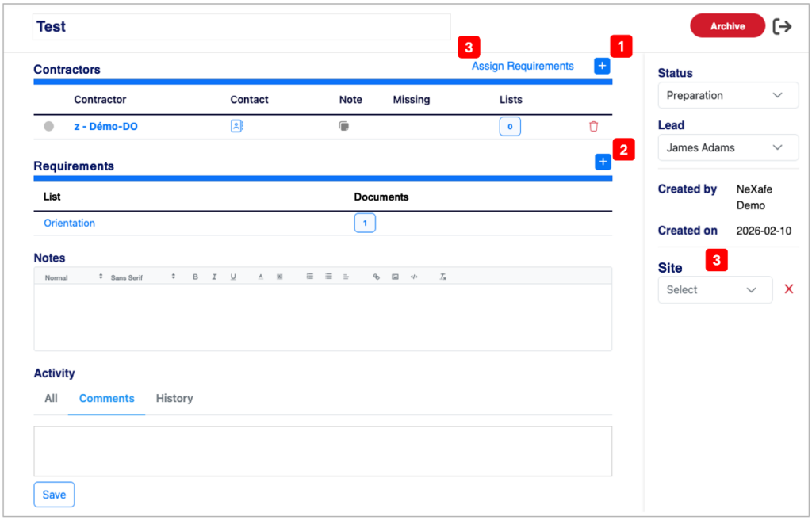Toggle italic formatting in Notes editor

click(214, 277)
